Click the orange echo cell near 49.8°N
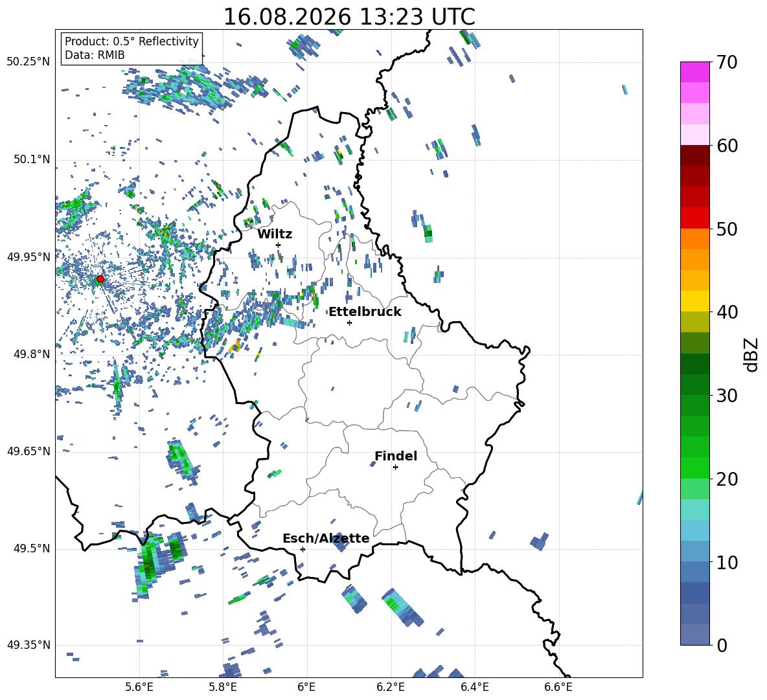This screenshot has height=700, width=767. (x=235, y=346)
